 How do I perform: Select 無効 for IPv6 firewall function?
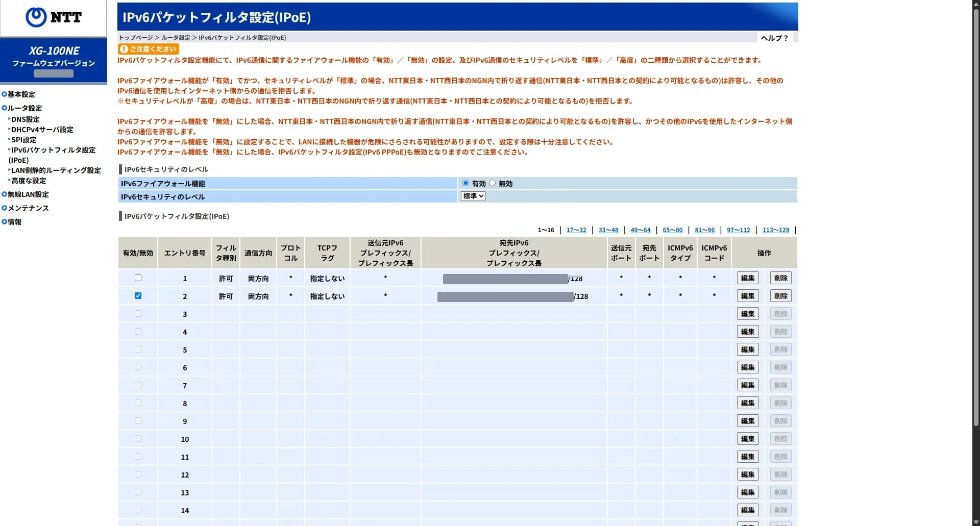click(492, 183)
